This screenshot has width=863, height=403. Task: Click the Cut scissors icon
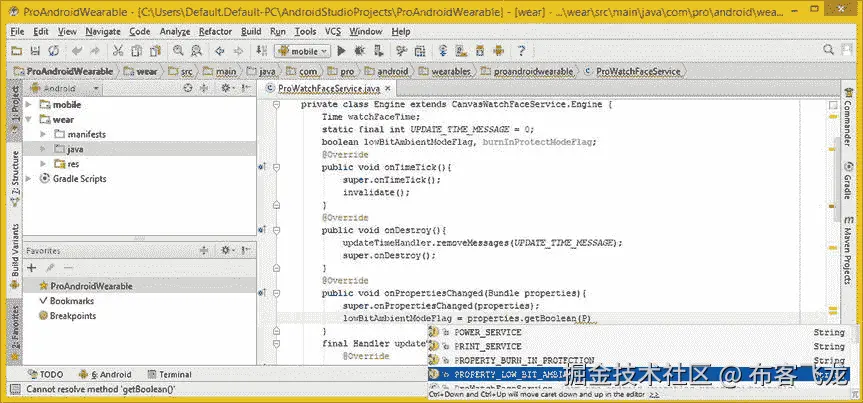(x=118, y=51)
